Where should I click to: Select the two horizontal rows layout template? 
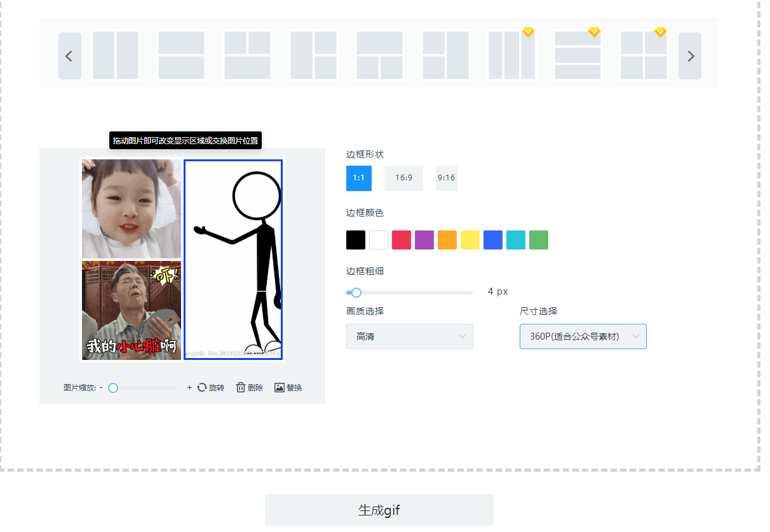[181, 55]
